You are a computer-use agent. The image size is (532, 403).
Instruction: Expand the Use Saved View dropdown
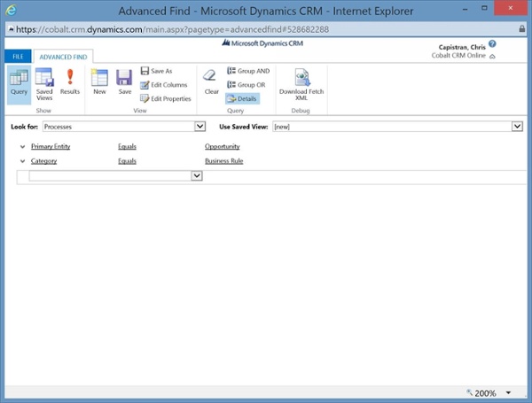click(x=517, y=127)
